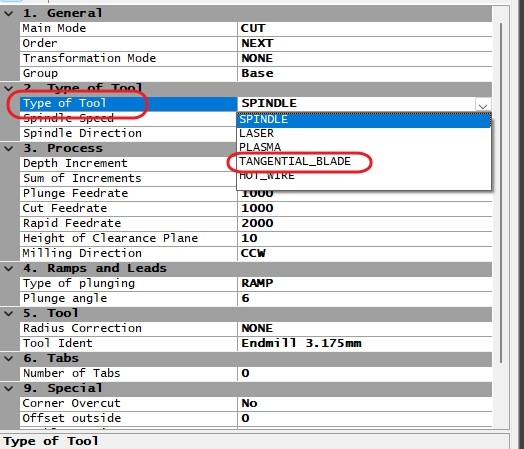Select the Sum of Increments property label
524x449 pixels.
[82, 178]
